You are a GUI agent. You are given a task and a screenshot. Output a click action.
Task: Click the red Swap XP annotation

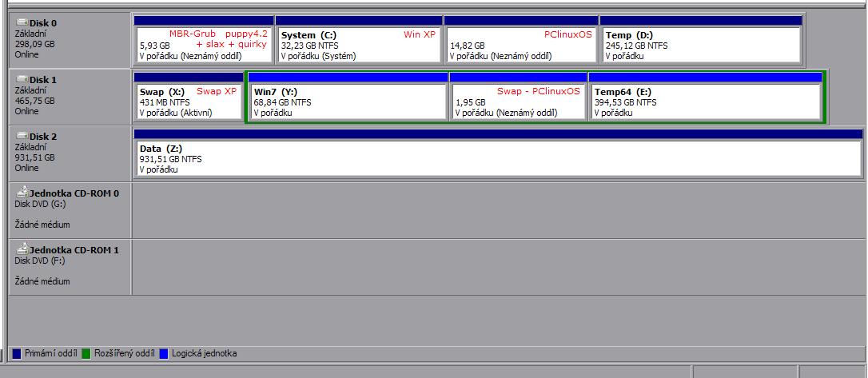217,91
